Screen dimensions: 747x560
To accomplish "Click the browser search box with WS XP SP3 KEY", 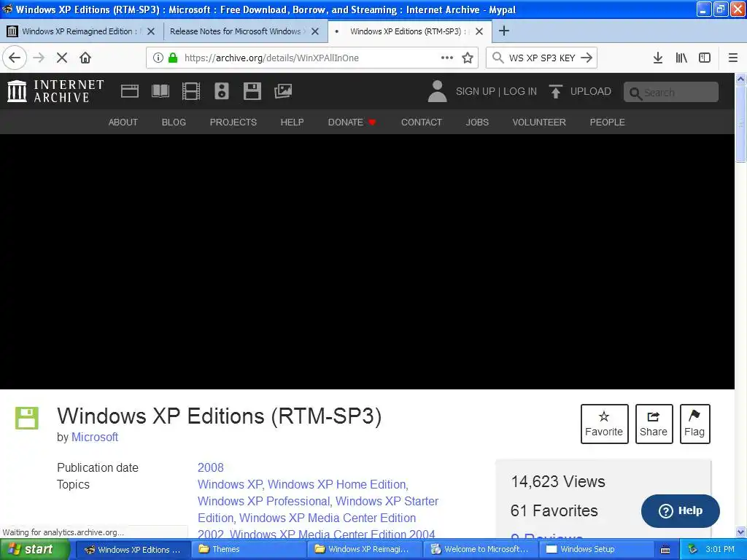I will point(542,58).
